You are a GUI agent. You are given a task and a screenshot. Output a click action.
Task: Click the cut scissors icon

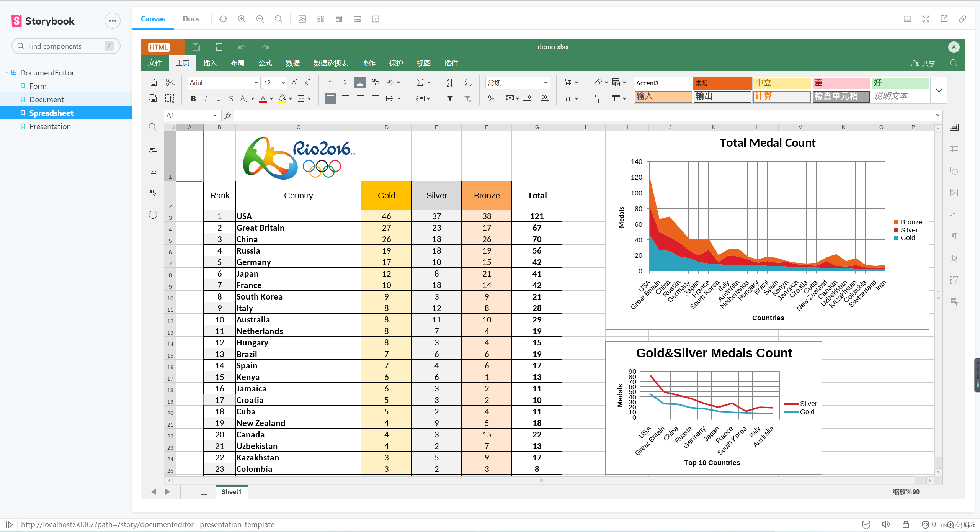pos(170,82)
